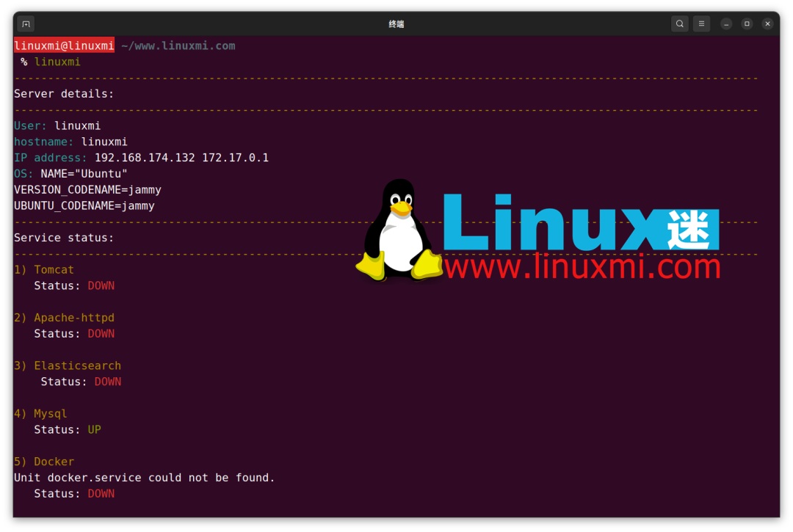Click the DOWN status under Docker
Viewport: 793px width, 532px height.
pyautogui.click(x=101, y=494)
